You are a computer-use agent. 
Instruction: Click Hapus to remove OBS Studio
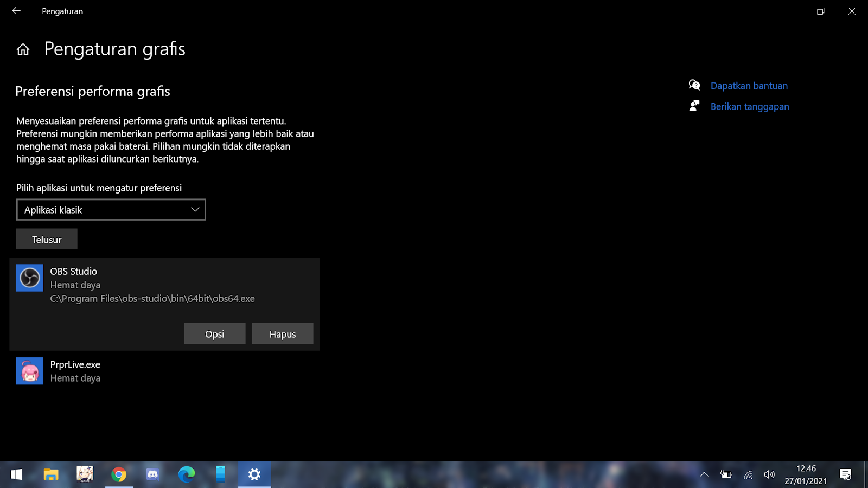(x=283, y=334)
